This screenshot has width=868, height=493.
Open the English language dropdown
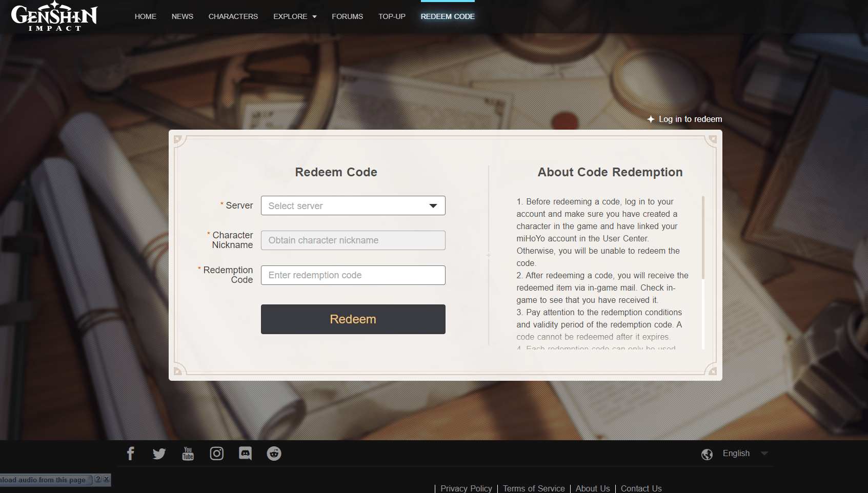click(745, 454)
